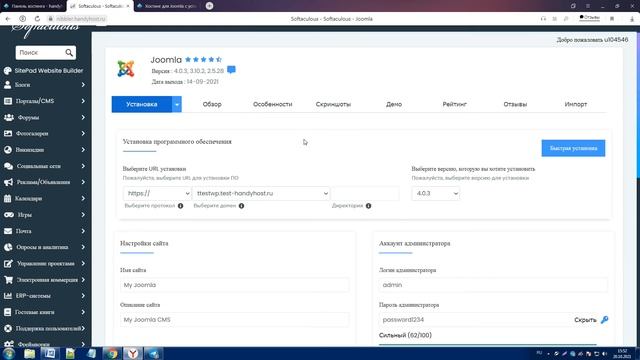The height and width of the screenshot is (360, 640).
Task: Expand the Calendars category chevron
Action: point(83,198)
